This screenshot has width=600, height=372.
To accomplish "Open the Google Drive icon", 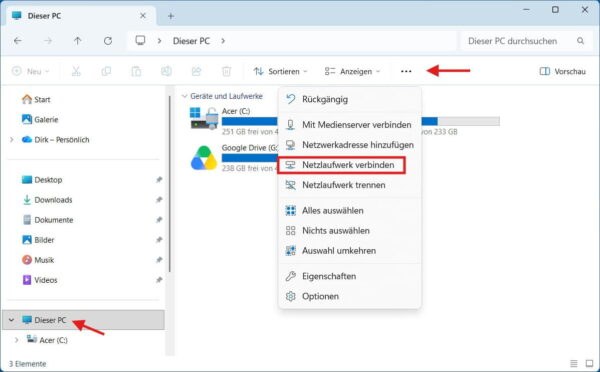I will [204, 158].
